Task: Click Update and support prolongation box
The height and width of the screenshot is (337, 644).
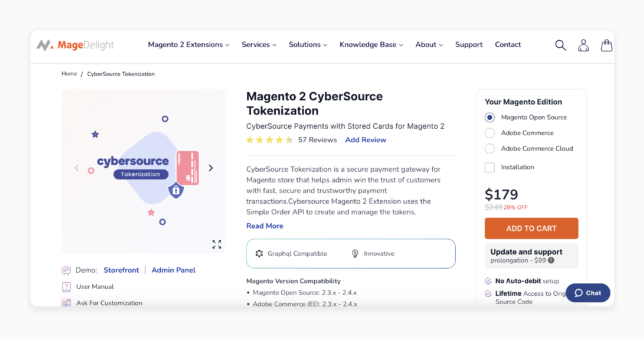Action: 531,256
